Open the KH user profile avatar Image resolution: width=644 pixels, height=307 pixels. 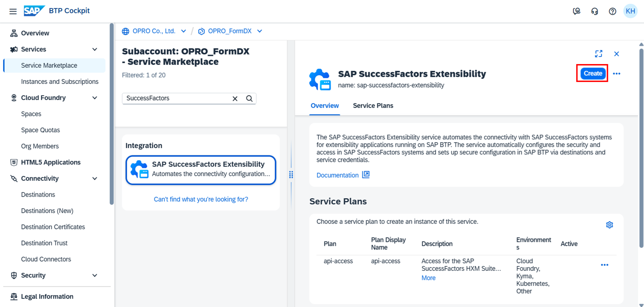pos(630,11)
